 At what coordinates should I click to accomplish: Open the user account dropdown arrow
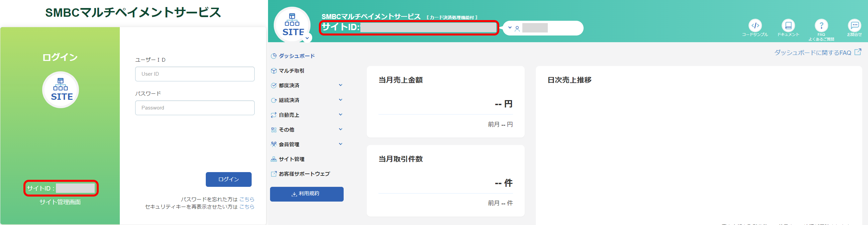[x=510, y=28]
